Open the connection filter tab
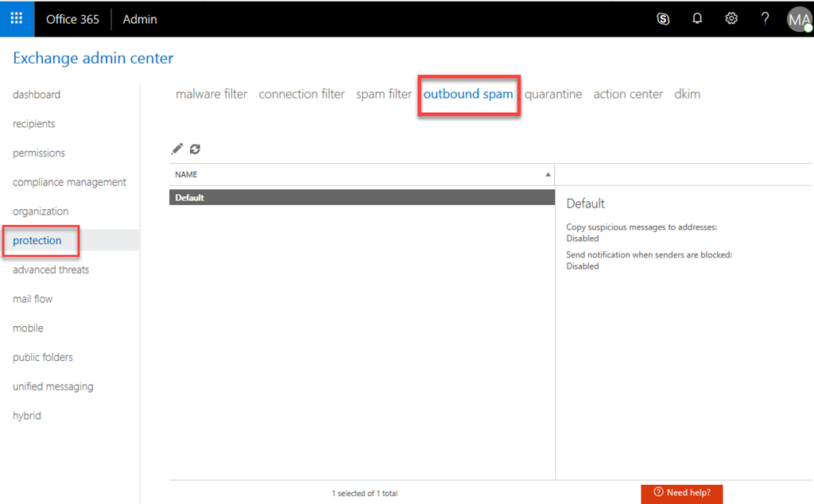This screenshot has width=814, height=504. tap(301, 94)
